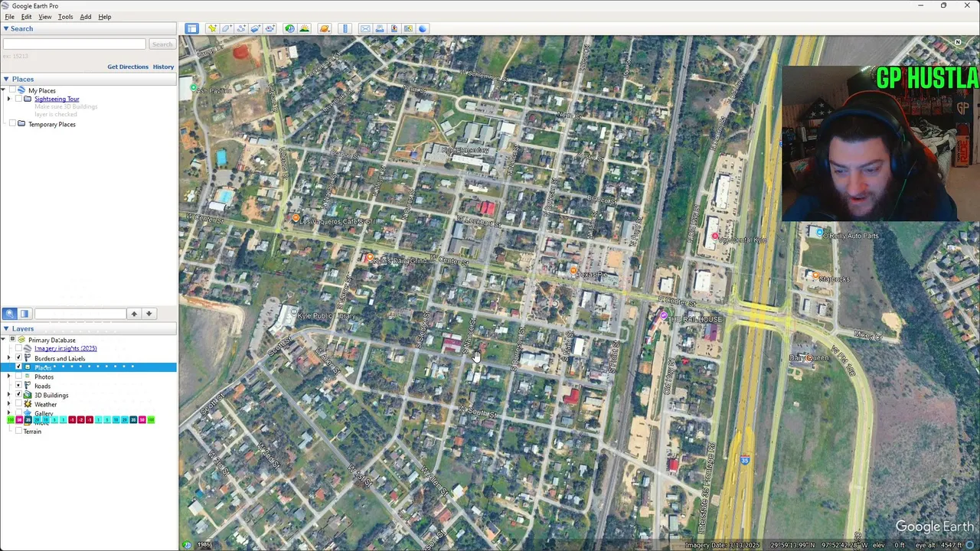Click the Search button
980x551 pixels.
pyautogui.click(x=162, y=44)
